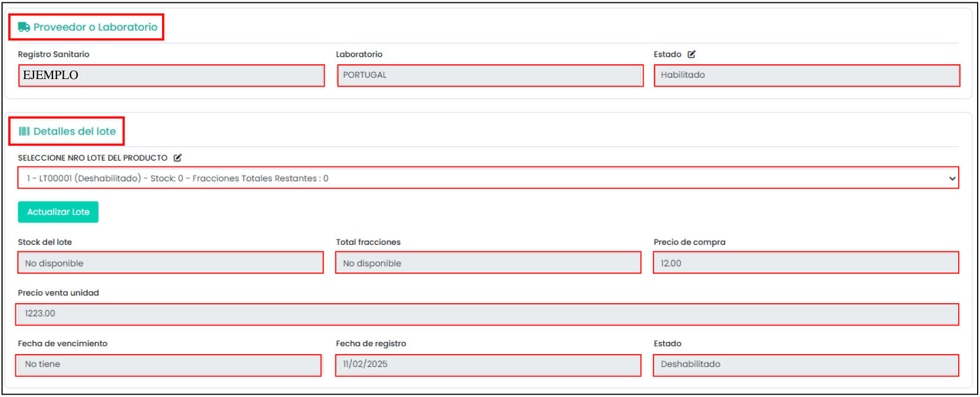Click the Registro Sanitario field with EJEMPLO
This screenshot has height=397, width=980.
[171, 76]
